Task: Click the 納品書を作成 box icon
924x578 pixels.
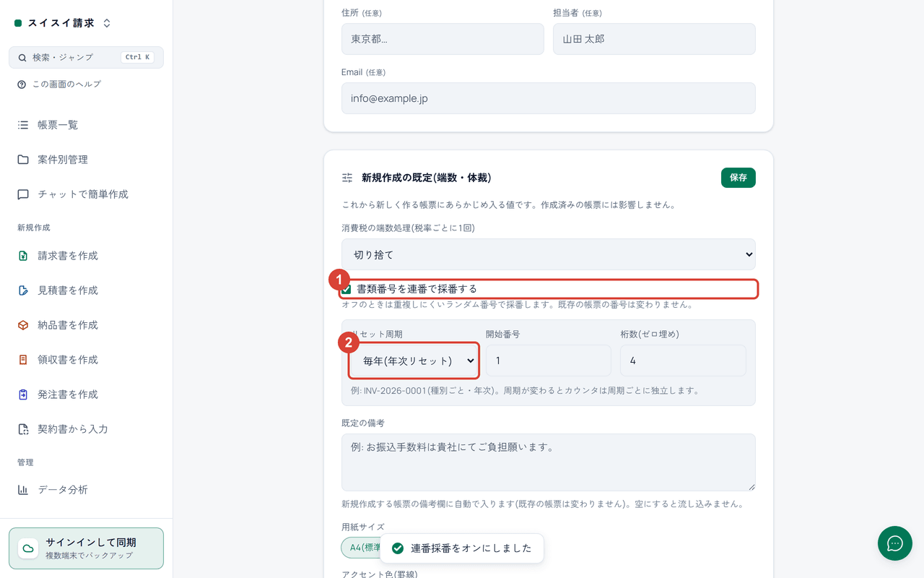Action: [23, 325]
